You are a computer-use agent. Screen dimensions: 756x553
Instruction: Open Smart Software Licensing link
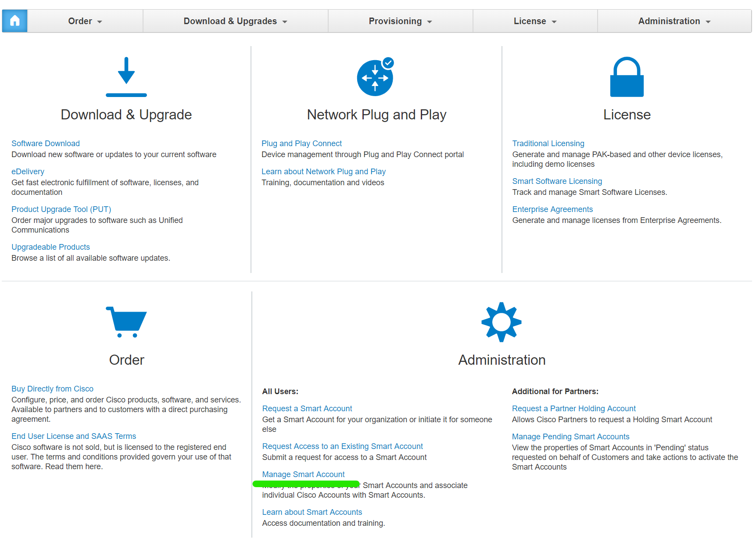point(557,181)
